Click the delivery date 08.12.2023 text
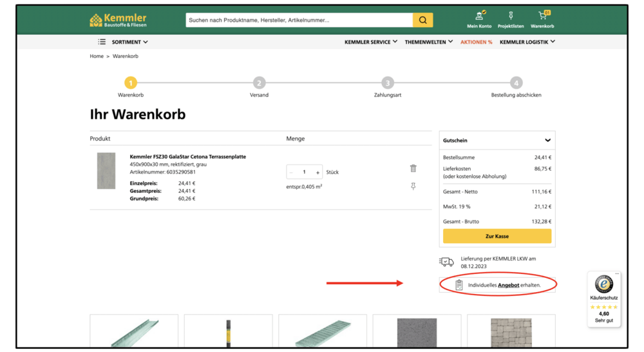The height and width of the screenshot is (352, 644). tap(473, 266)
